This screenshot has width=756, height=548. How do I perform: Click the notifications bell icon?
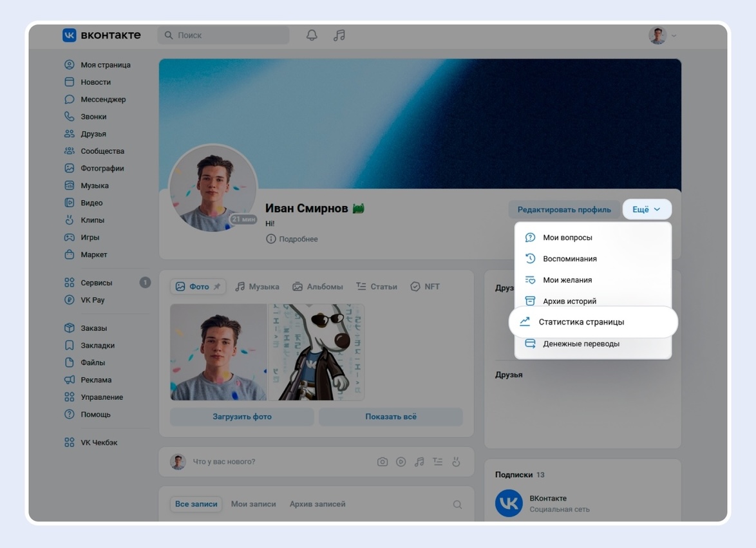pyautogui.click(x=312, y=35)
